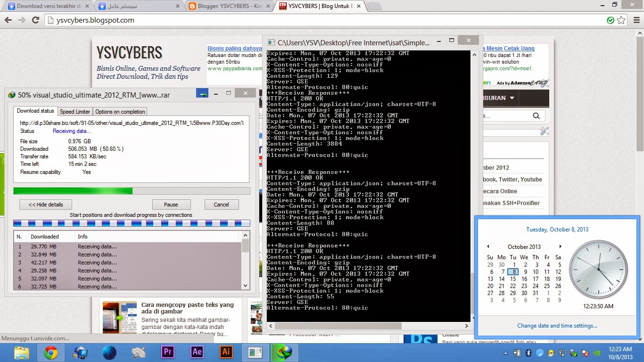Click the blog search magnifier icon
The image size is (644, 362).
[x=536, y=115]
